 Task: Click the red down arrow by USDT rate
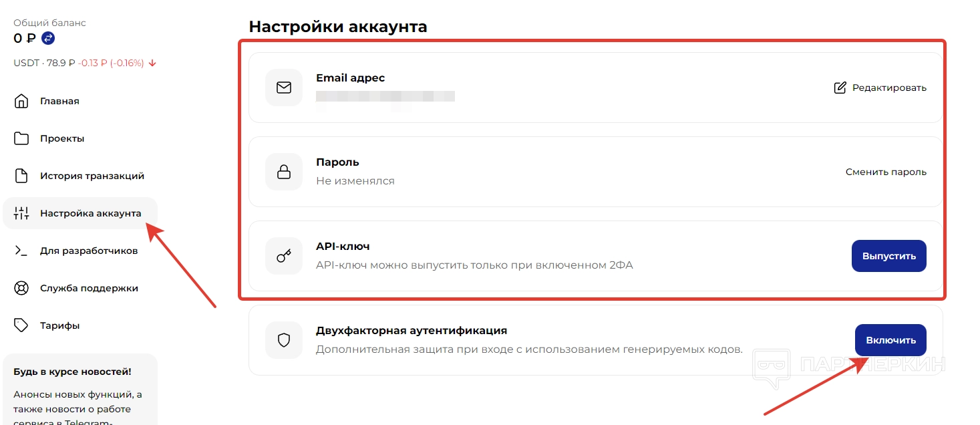coord(152,63)
